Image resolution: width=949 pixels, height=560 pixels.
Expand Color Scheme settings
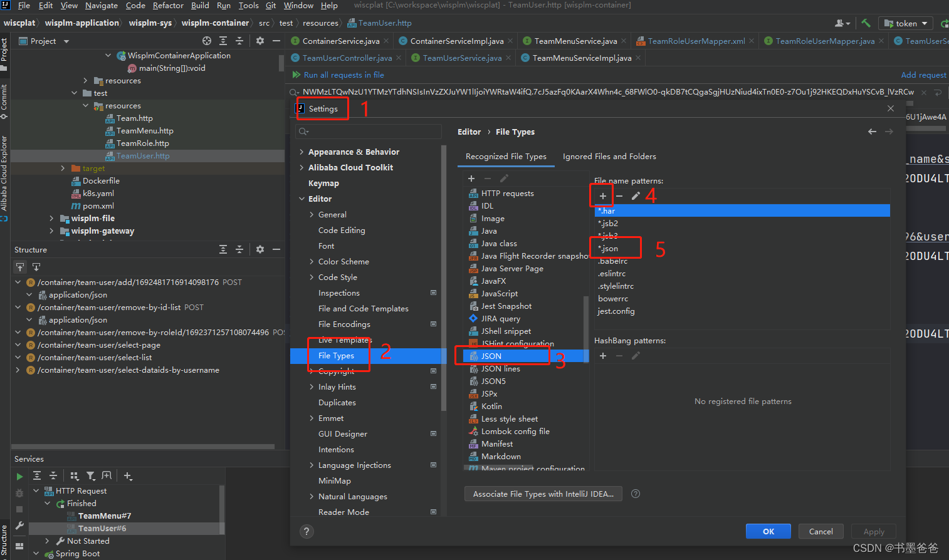click(x=312, y=261)
